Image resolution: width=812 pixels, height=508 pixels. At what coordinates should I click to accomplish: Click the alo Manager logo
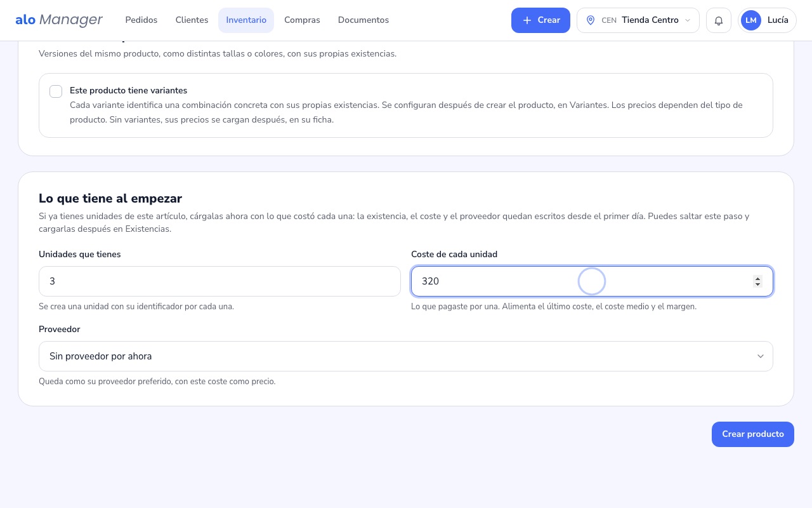point(59,20)
